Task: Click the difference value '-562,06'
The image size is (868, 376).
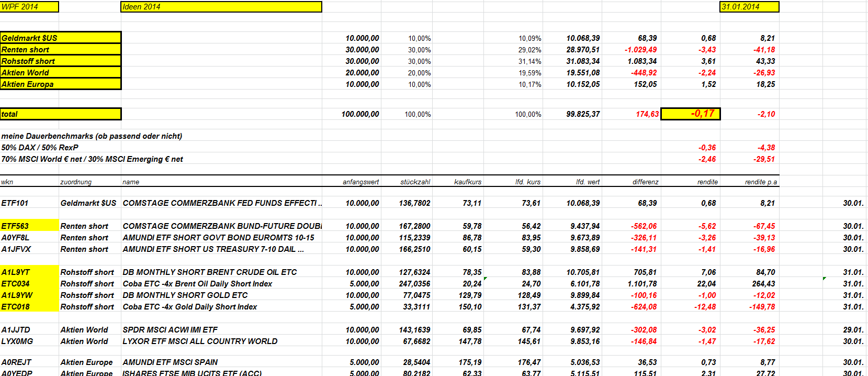Action: [644, 226]
